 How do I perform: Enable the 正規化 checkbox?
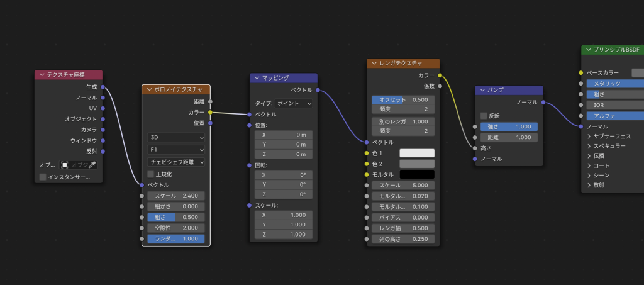tap(151, 174)
